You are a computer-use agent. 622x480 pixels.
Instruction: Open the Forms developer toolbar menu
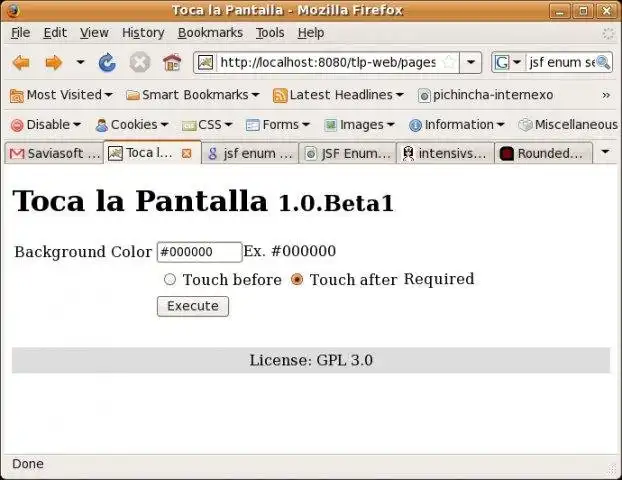click(x=278, y=125)
